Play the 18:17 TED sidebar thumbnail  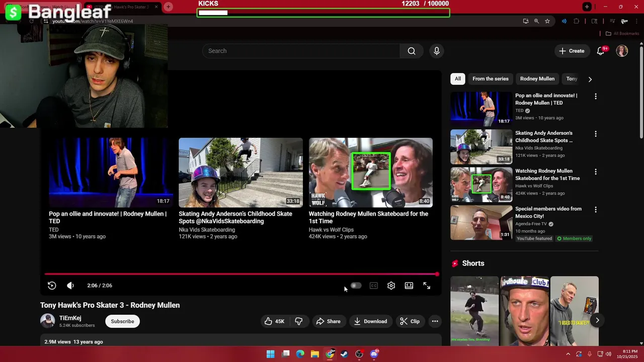(x=481, y=109)
